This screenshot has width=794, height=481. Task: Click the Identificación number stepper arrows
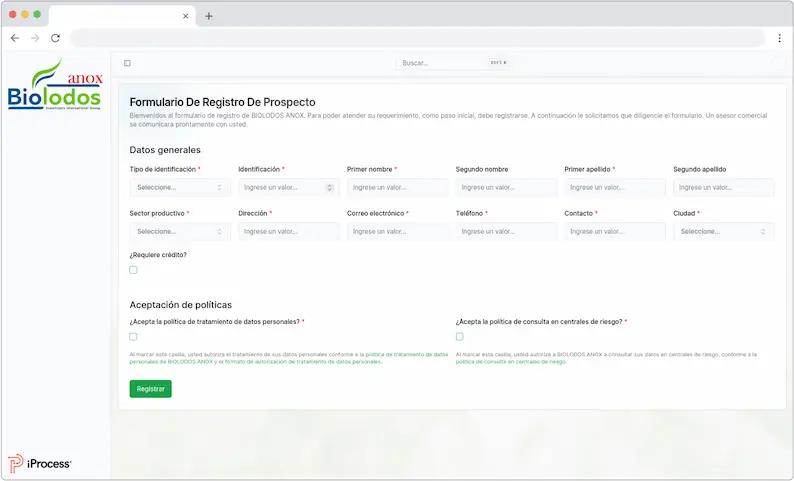(x=330, y=187)
